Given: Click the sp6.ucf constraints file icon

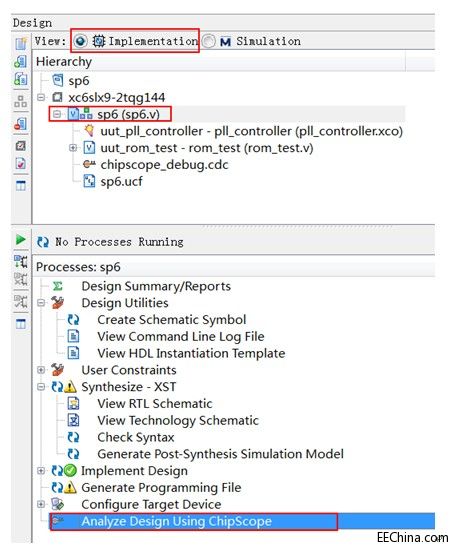Looking at the screenshot, I should [89, 181].
